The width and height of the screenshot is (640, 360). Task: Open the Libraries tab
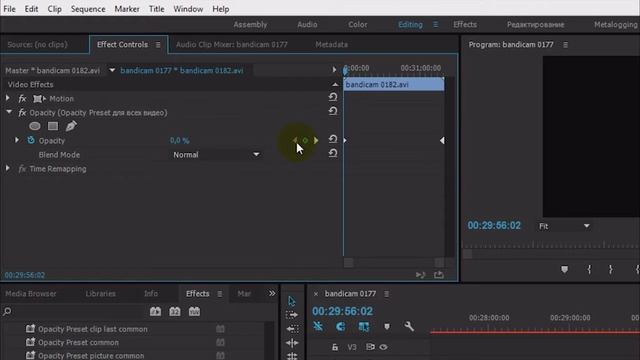tap(100, 293)
